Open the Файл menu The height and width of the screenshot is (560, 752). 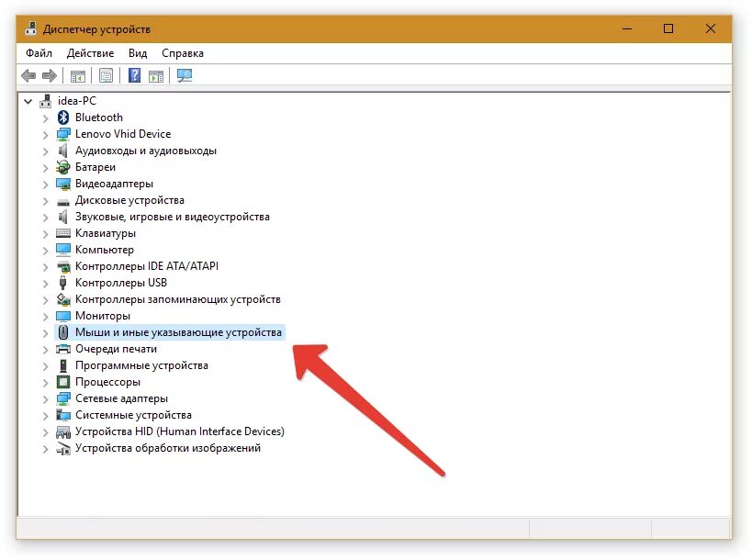pyautogui.click(x=39, y=53)
